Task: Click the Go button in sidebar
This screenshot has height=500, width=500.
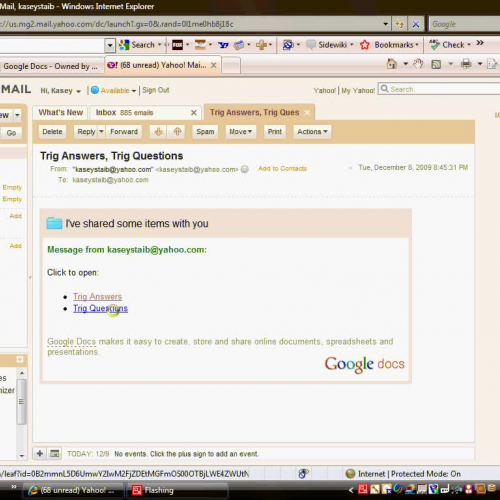Action: coord(11,133)
